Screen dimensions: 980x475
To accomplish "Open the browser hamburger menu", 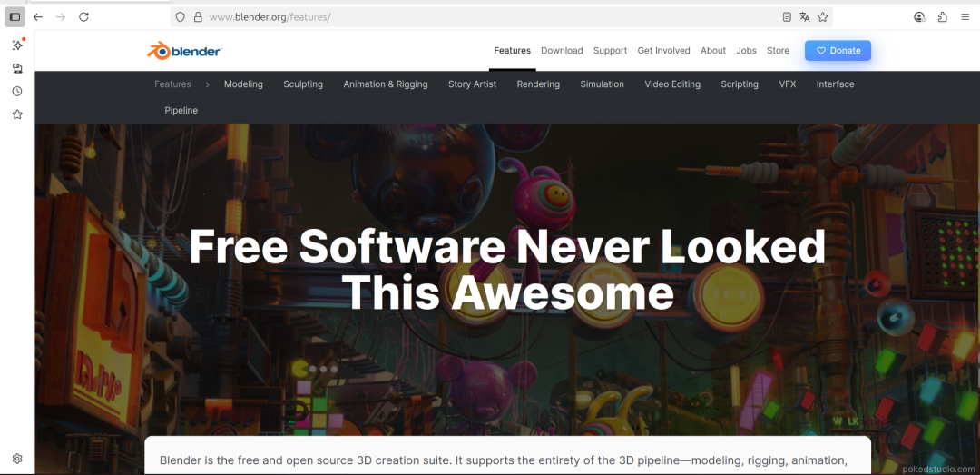I will 965,17.
